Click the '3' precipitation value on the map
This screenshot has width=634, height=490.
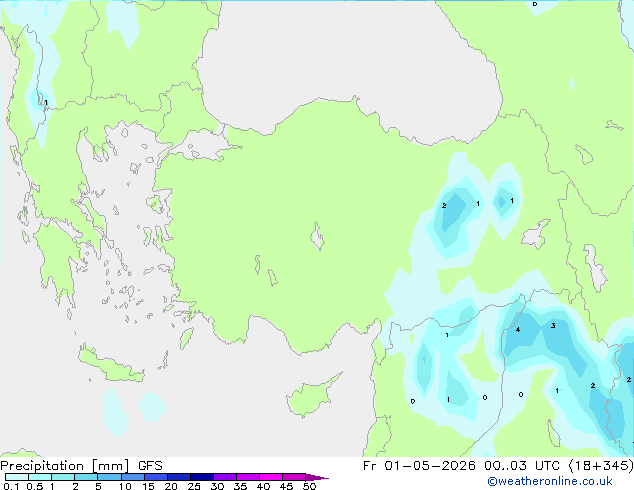click(x=553, y=325)
